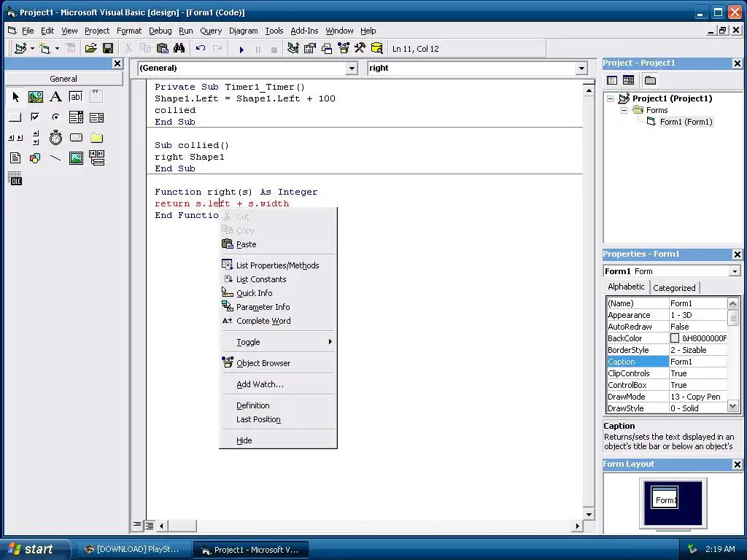Choose Object Browser in context menu
Viewport: 747px width, 560px height.
(x=278, y=363)
